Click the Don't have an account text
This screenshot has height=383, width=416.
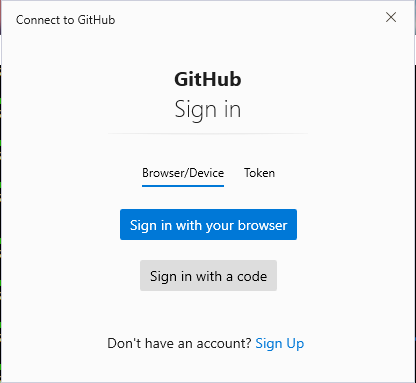coord(179,343)
